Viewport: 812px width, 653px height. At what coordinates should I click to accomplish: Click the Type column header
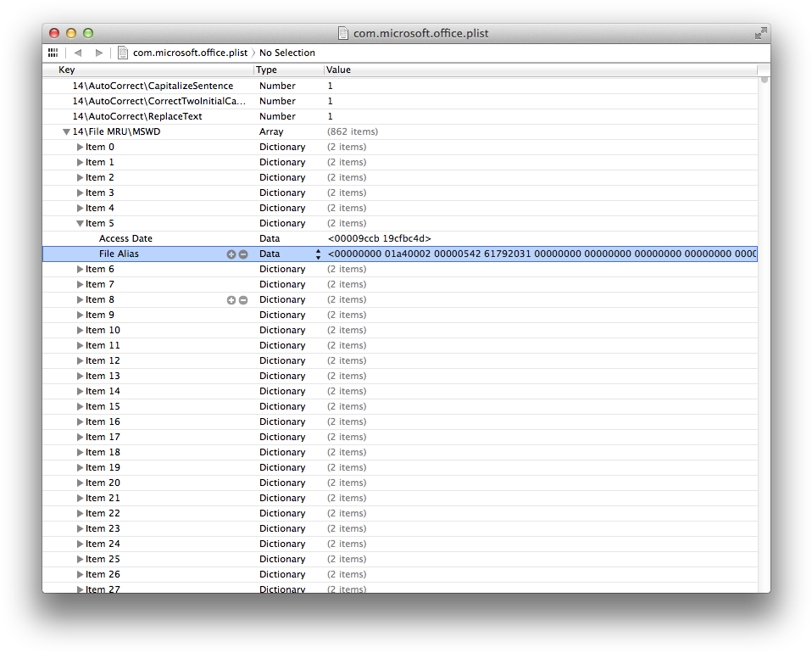click(288, 70)
